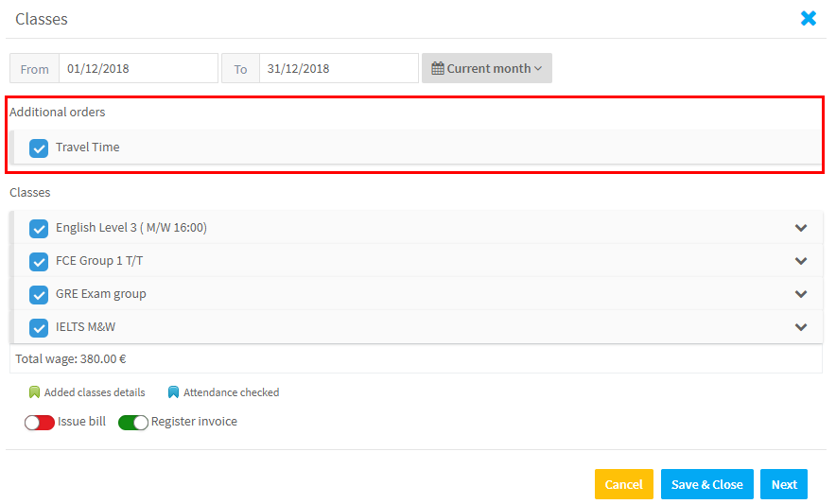Click the English Level 3 ( M/W 16:00) label
Screen dimensions: 836x504
coord(131,228)
